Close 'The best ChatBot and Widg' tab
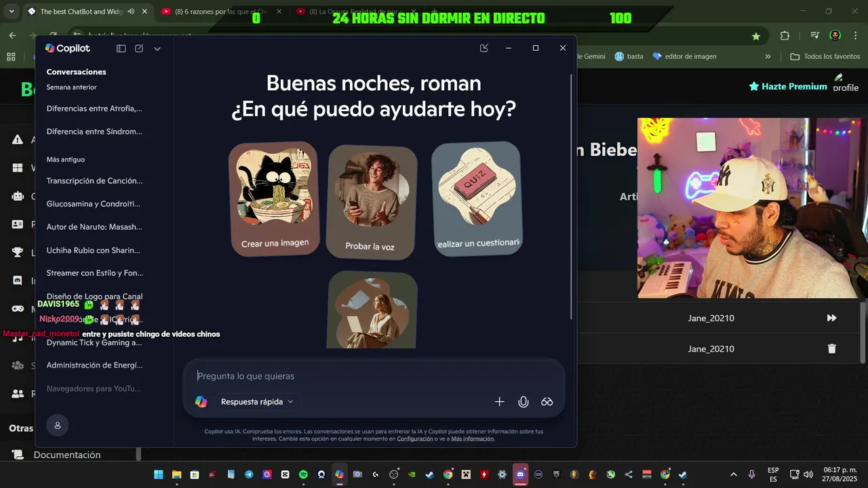 [x=144, y=12]
